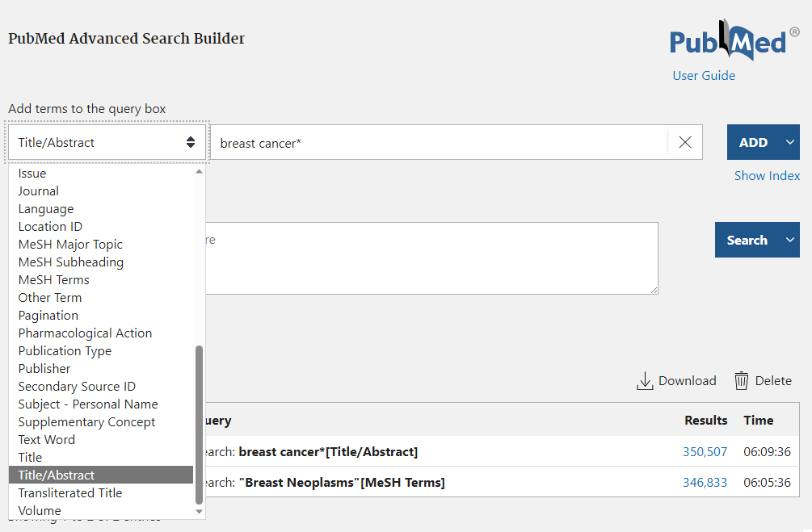Click inside the query box textarea

pyautogui.click(x=432, y=258)
